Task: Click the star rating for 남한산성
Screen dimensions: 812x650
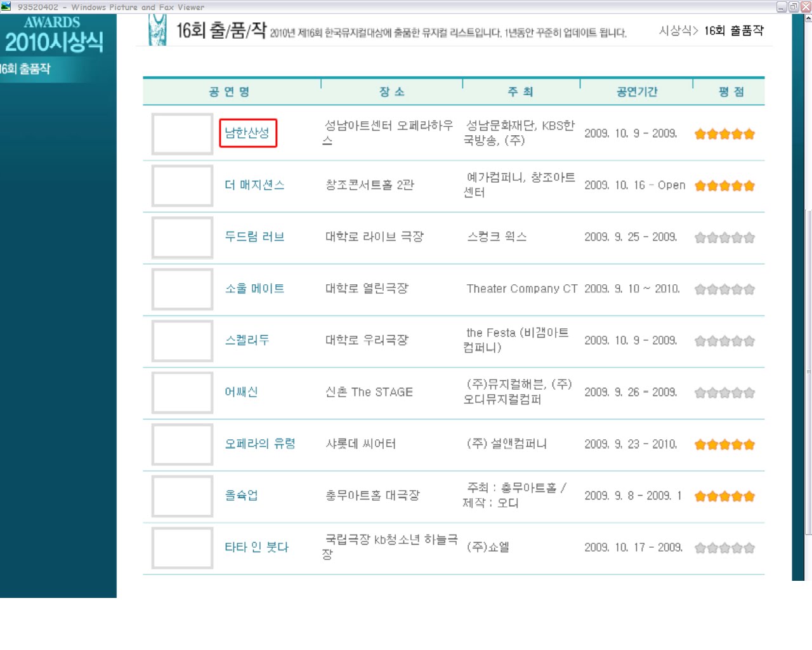Action: coord(725,134)
